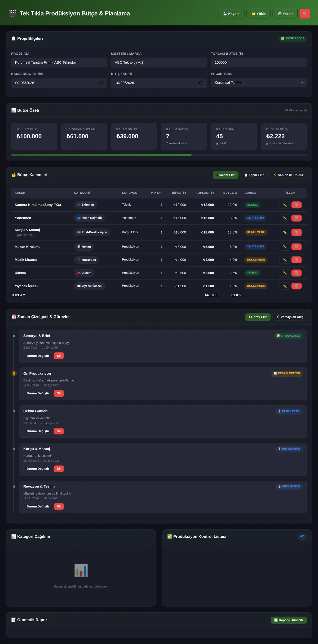Focus the Müşteri / Marka field
The image size is (318, 644).
(159, 63)
